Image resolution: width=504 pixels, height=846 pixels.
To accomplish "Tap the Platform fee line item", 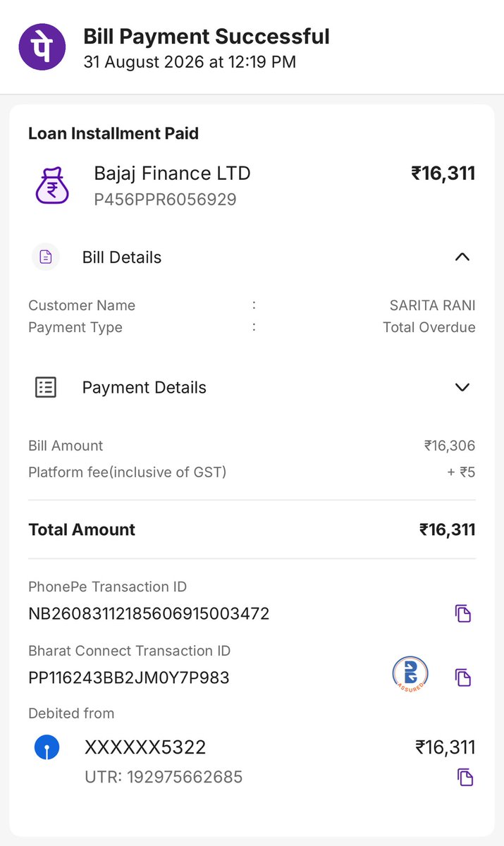I will pyautogui.click(x=252, y=472).
